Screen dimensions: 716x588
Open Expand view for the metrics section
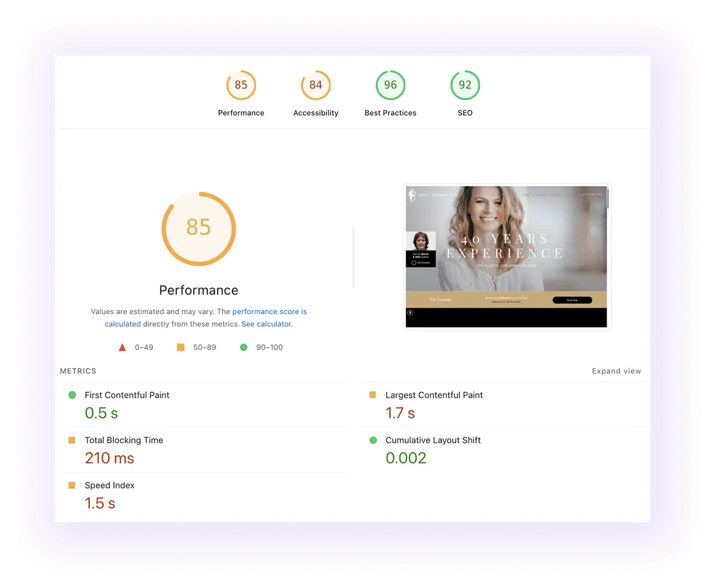[x=616, y=370]
